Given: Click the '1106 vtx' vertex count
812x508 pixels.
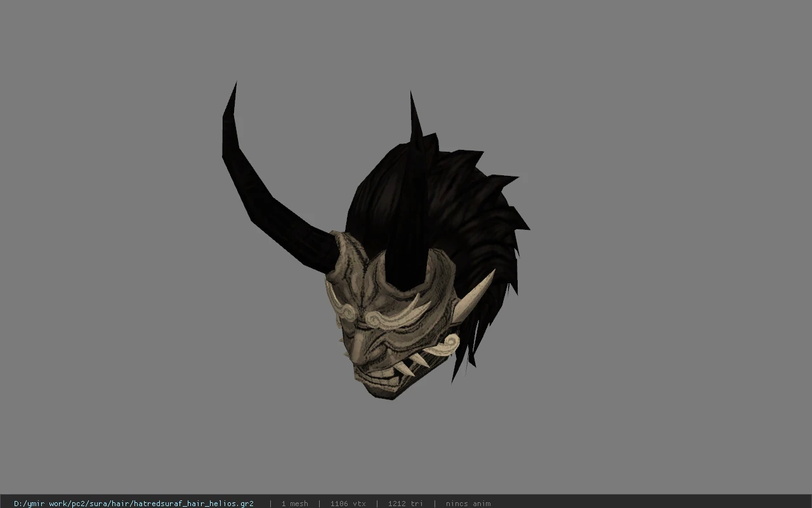Looking at the screenshot, I should coord(348,504).
